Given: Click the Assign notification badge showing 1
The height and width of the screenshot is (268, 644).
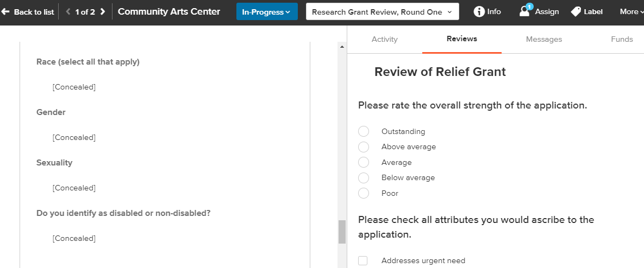Looking at the screenshot, I should point(529,7).
